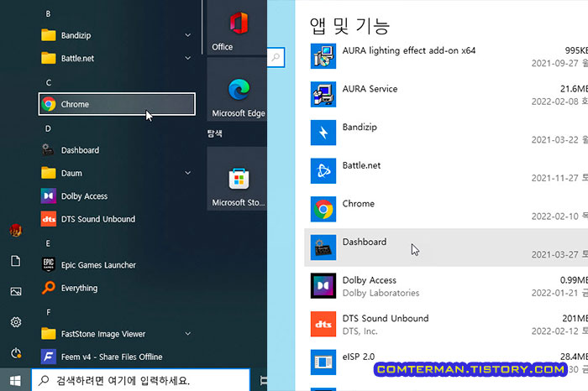This screenshot has width=588, height=391.
Task: Expand the Battle.net folder chevron
Action: pos(188,58)
